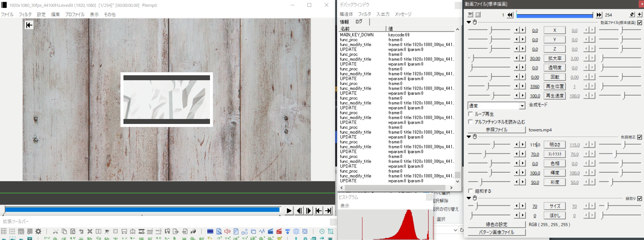Screen dimensions: 644x240
Task: Jump to the last frame of the preview
Action: tap(329, 211)
